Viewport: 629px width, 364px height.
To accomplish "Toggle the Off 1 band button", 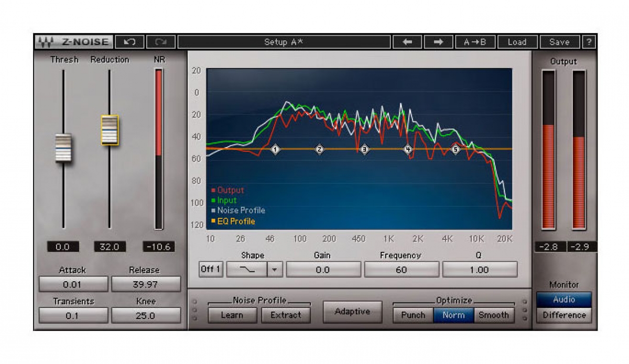I will click(211, 270).
